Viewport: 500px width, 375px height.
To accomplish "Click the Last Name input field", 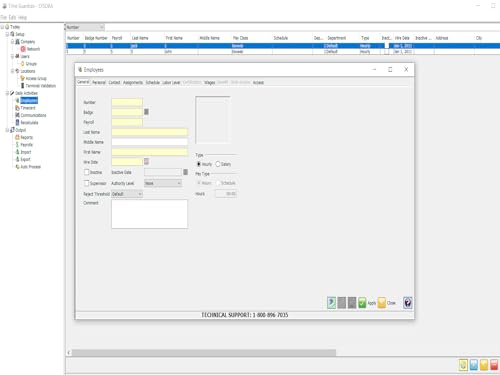I will (x=150, y=132).
